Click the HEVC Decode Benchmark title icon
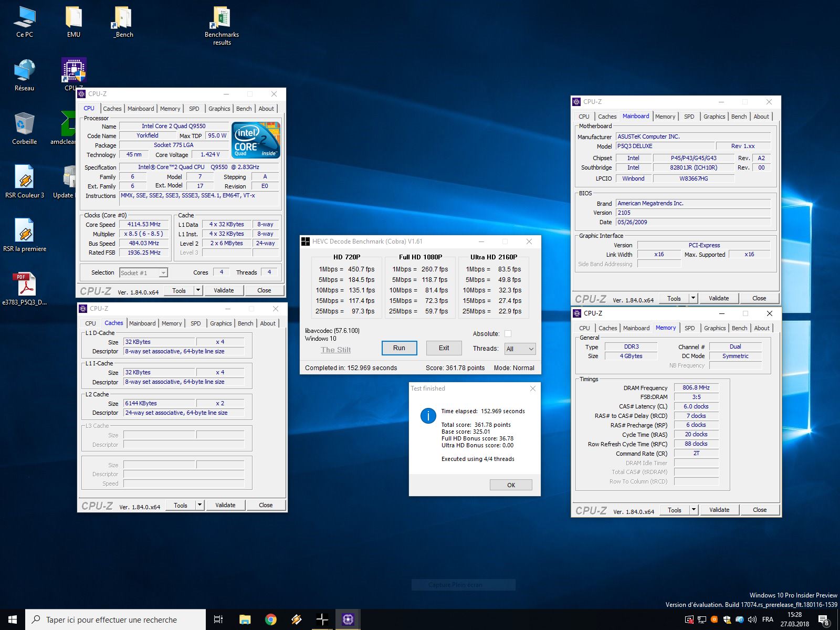The width and height of the screenshot is (840, 630). (306, 241)
